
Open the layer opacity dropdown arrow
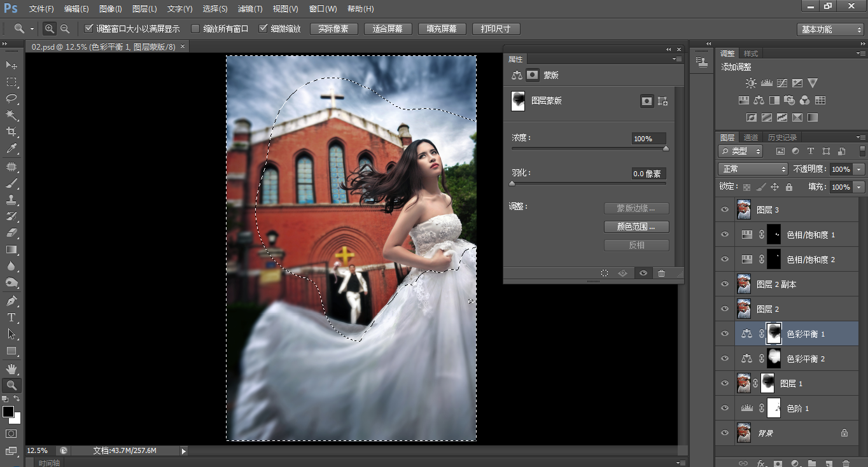860,169
